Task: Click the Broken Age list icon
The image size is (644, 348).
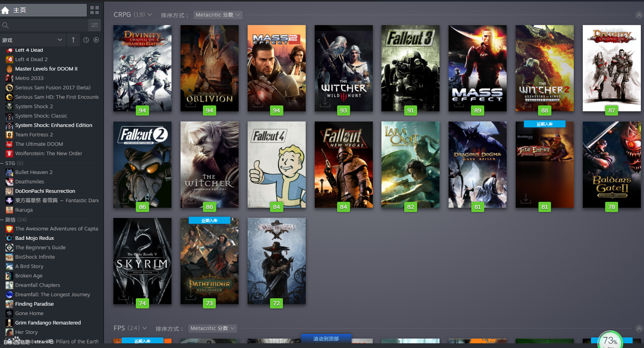Action: [x=9, y=275]
